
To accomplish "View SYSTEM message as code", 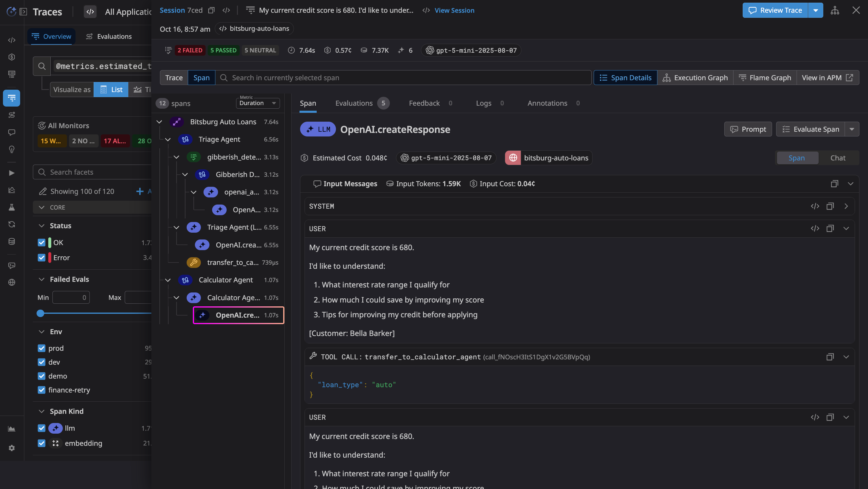I will pyautogui.click(x=815, y=206).
